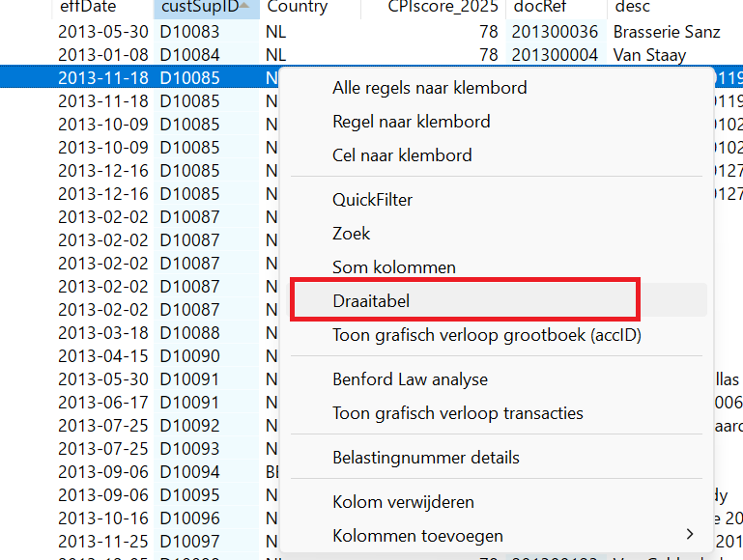Open Belastingnummer details
743x560 pixels.
click(426, 458)
